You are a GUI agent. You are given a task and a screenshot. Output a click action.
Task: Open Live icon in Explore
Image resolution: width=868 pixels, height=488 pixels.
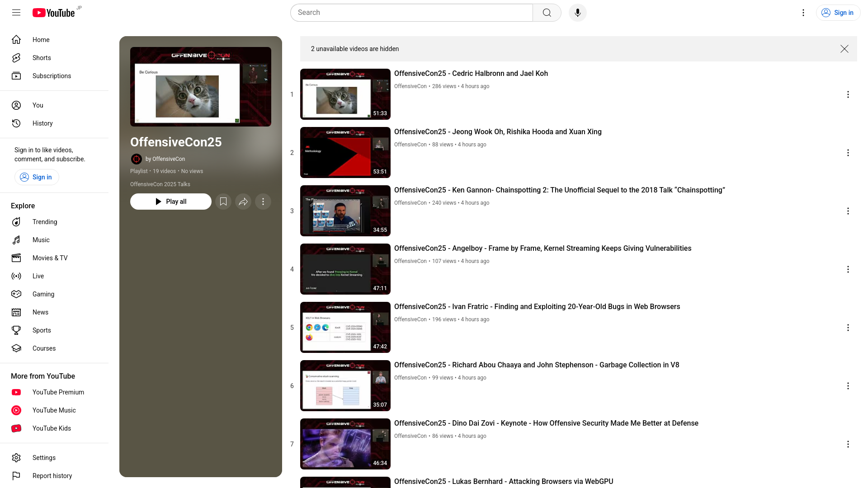(16, 276)
